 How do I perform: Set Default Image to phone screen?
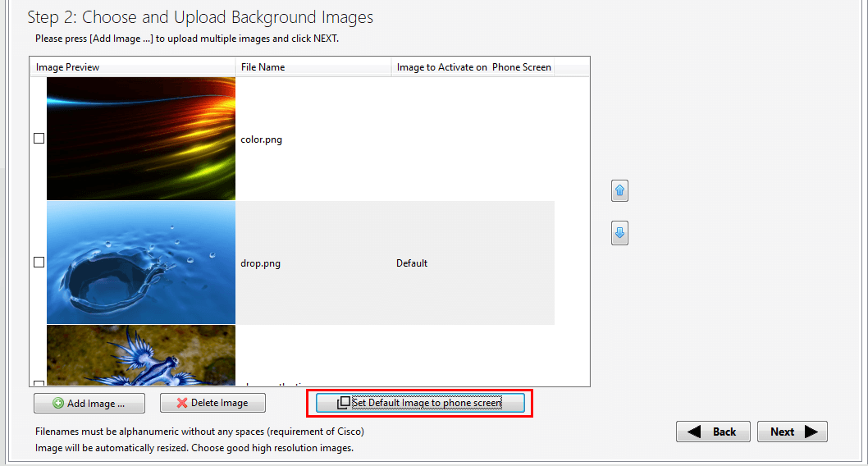click(420, 403)
